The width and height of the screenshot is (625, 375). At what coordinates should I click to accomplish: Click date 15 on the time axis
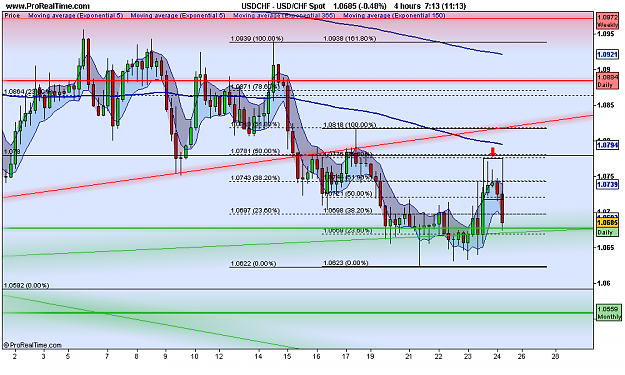tap(288, 356)
